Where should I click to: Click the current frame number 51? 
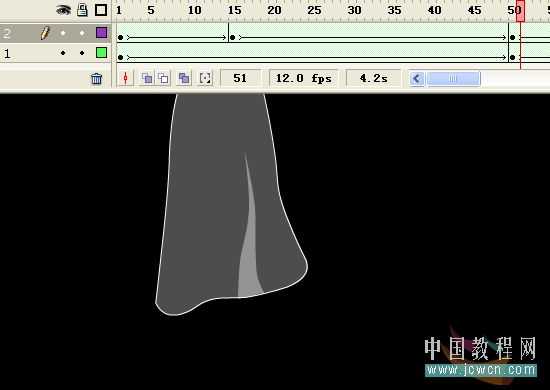click(240, 78)
